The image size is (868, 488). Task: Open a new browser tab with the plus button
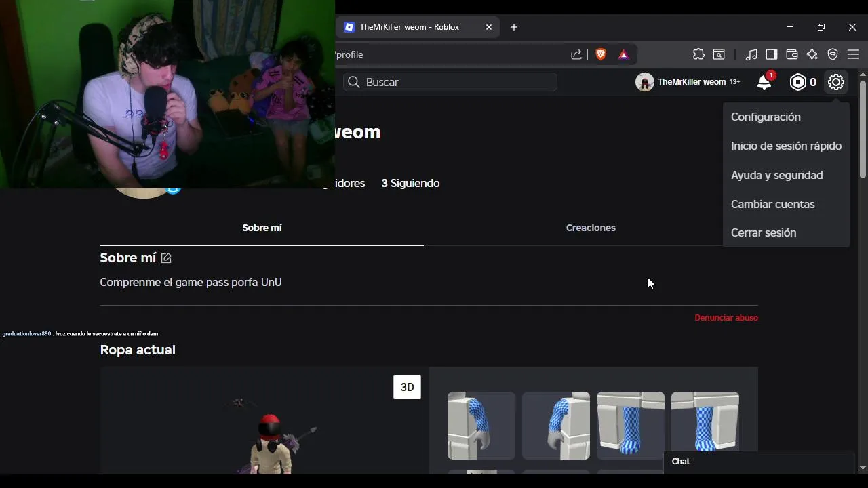[x=514, y=27]
